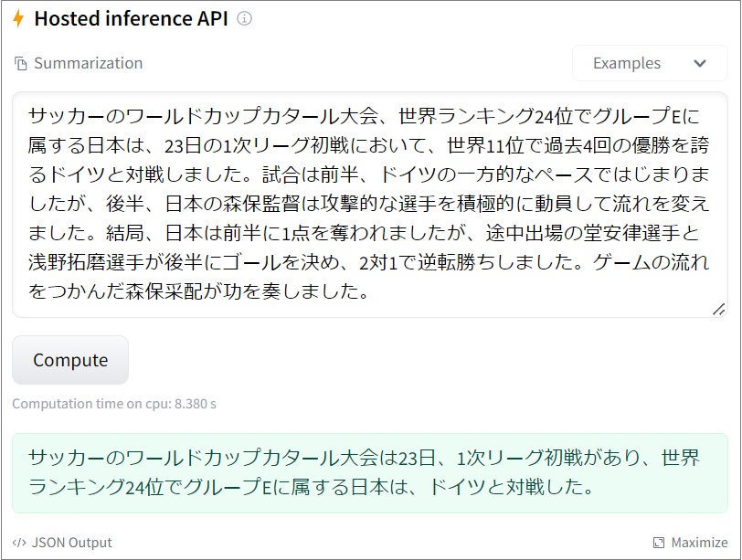The image size is (742, 560).
Task: Click the lightning bolt icon
Action: coord(18,18)
